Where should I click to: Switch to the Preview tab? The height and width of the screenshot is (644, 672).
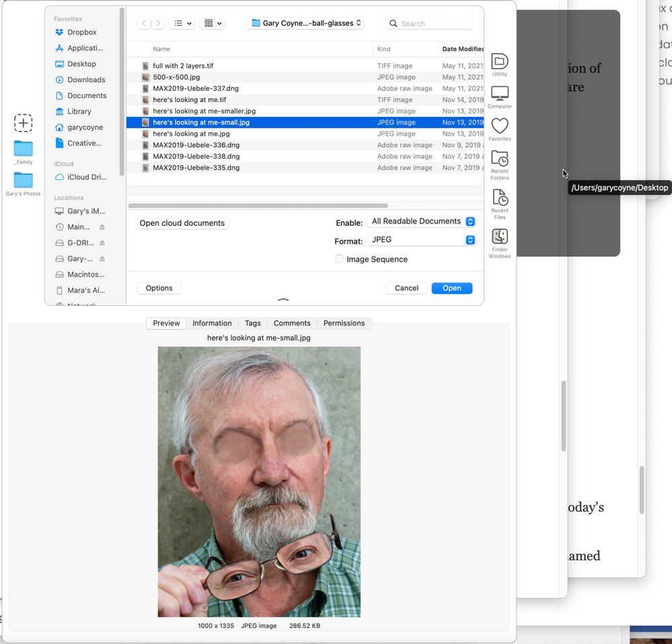tap(166, 323)
